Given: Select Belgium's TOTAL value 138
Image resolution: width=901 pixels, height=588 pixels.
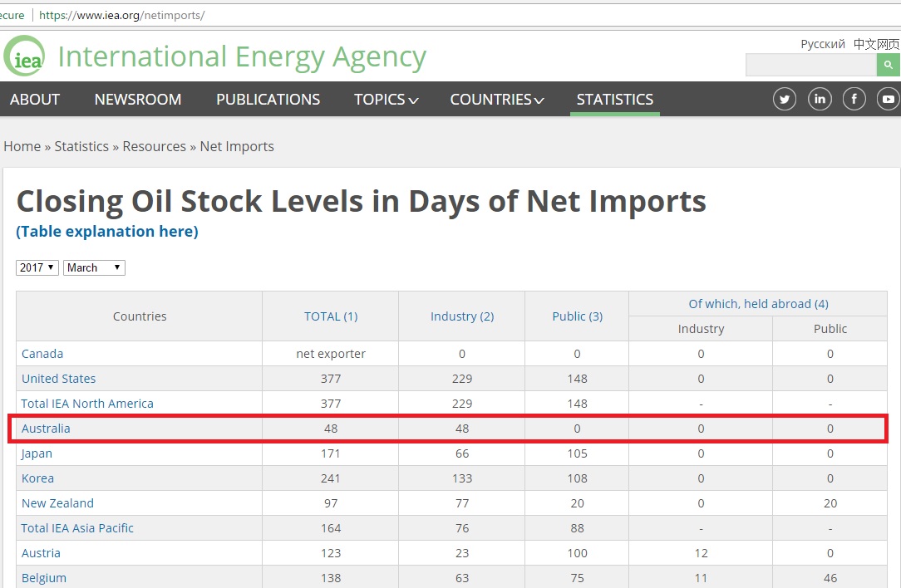Looking at the screenshot, I should [x=331, y=578].
